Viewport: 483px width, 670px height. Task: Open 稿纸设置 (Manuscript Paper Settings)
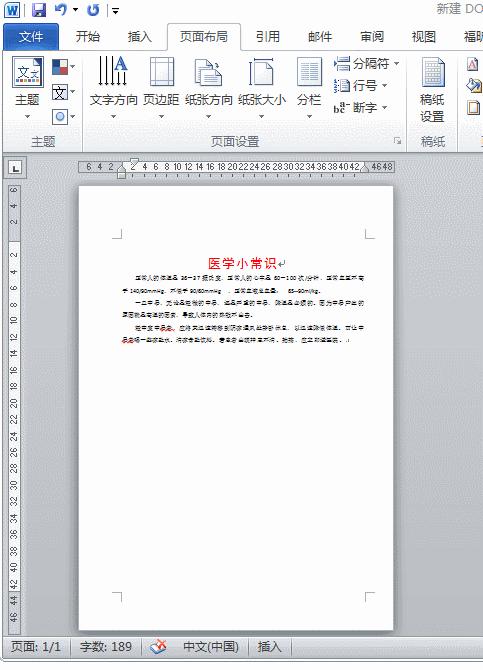point(432,90)
